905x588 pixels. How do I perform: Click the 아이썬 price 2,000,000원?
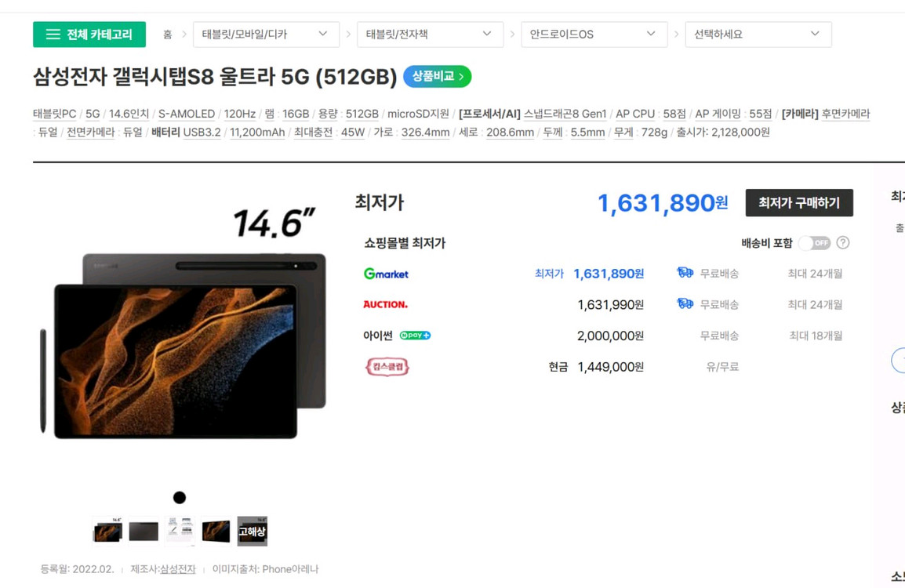point(610,336)
